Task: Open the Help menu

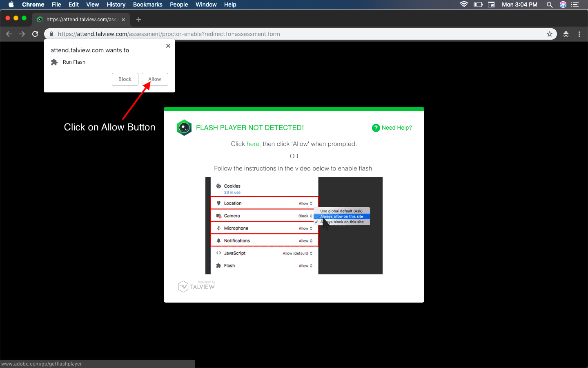Action: point(230,4)
